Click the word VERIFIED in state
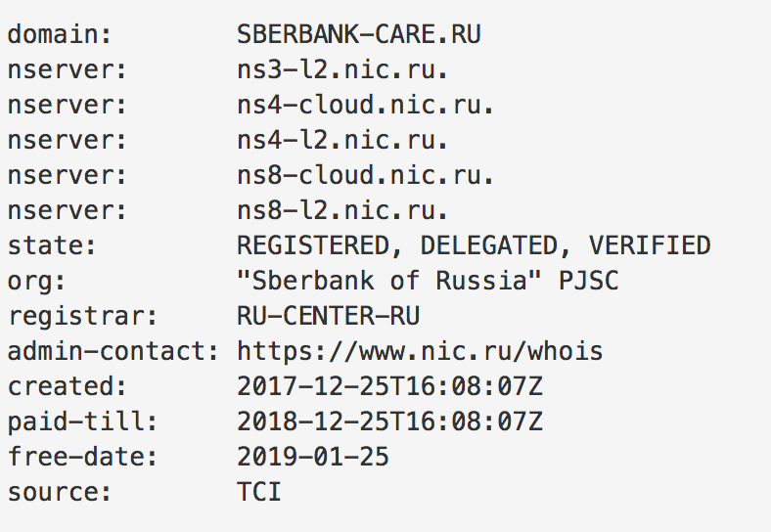Image resolution: width=771 pixels, height=532 pixels. click(x=650, y=245)
